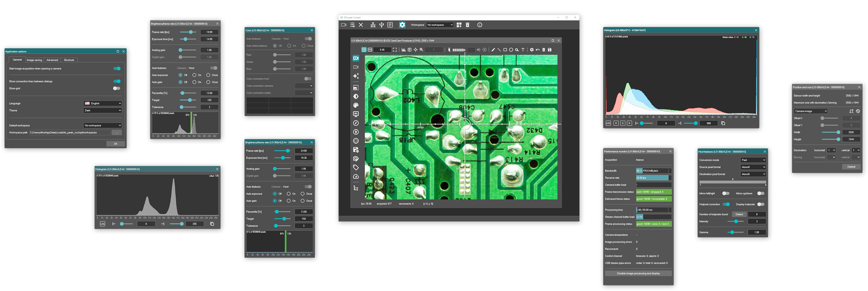Adjust Frame rate slider in upper Brightness window
This screenshot has width=868, height=291.
(188, 32)
